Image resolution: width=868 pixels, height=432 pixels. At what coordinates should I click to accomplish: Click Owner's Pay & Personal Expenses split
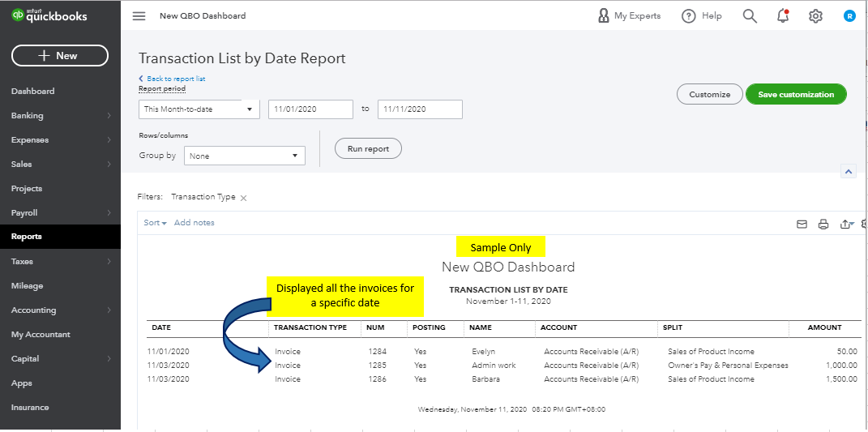pos(728,365)
